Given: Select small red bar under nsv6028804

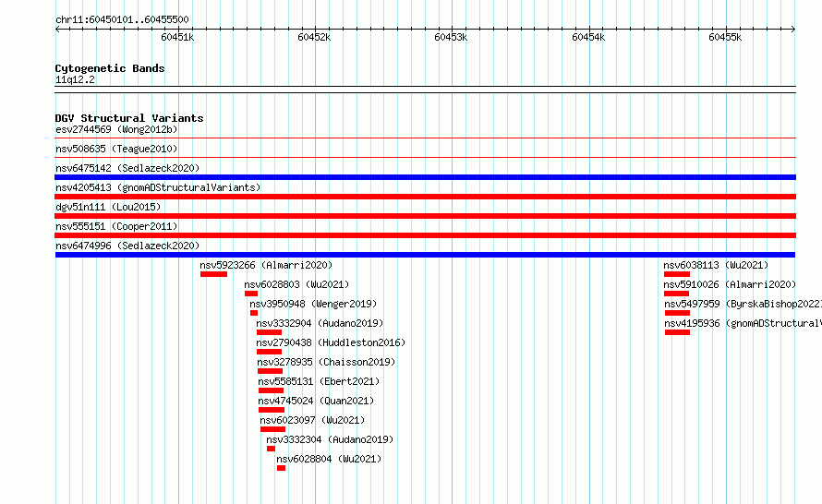Looking at the screenshot, I should click(x=282, y=468).
